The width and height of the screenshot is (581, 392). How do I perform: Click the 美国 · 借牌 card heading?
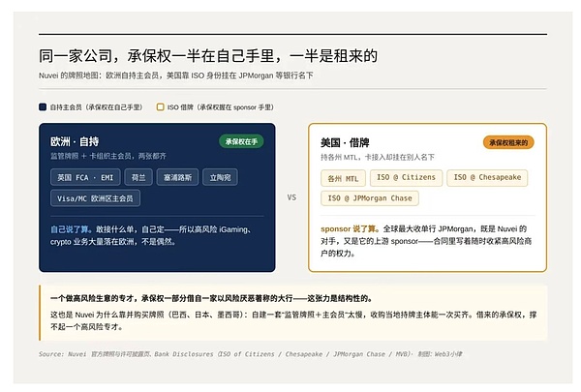(x=345, y=142)
